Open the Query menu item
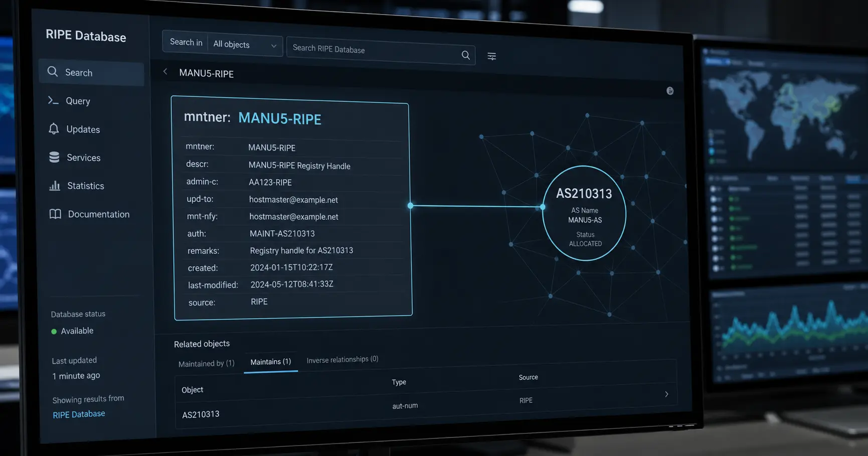Image resolution: width=868 pixels, height=456 pixels. pos(78,101)
